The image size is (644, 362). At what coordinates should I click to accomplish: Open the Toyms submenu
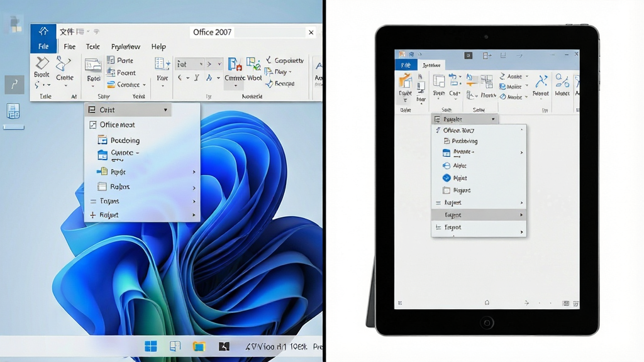tap(142, 201)
